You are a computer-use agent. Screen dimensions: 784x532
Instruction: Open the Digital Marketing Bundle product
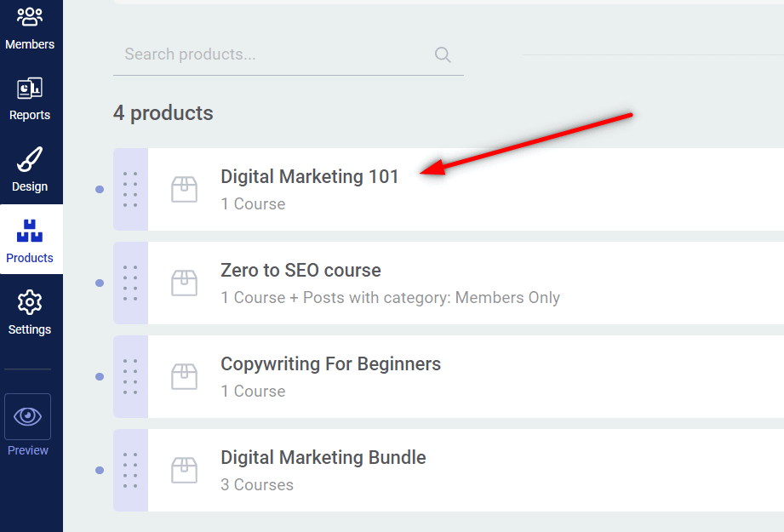[x=323, y=457]
